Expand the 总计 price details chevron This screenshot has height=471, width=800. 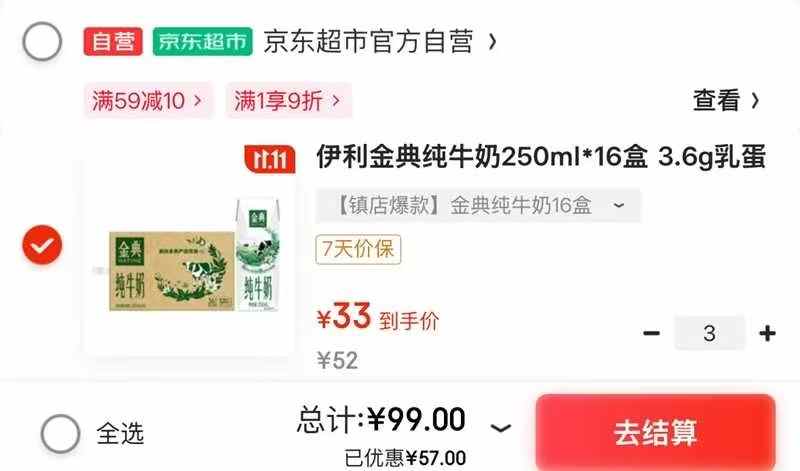click(501, 428)
